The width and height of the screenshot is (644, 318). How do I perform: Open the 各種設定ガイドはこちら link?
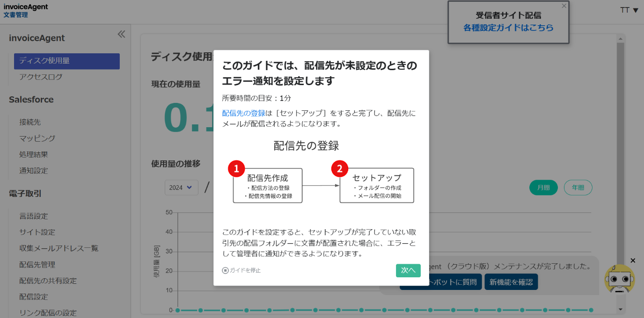[x=508, y=28]
